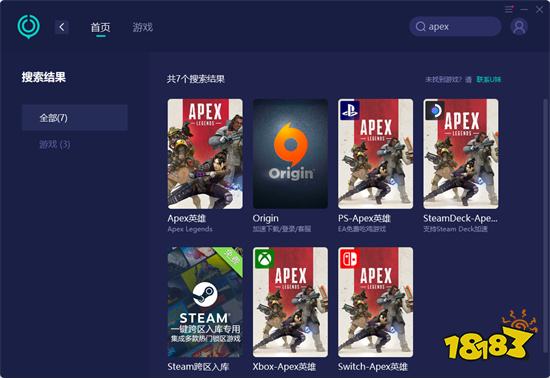Select the 游戏 (3) filter

[x=54, y=144]
